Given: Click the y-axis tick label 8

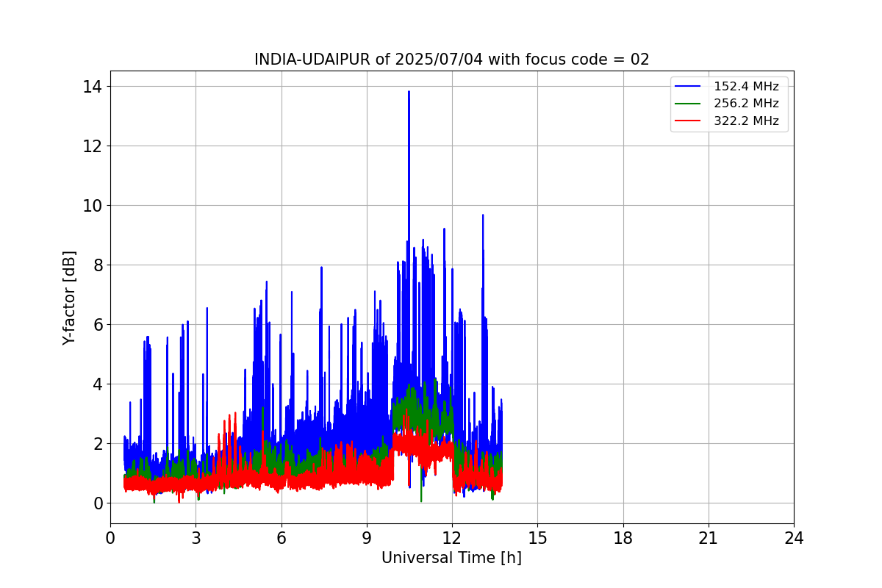Looking at the screenshot, I should (98, 265).
